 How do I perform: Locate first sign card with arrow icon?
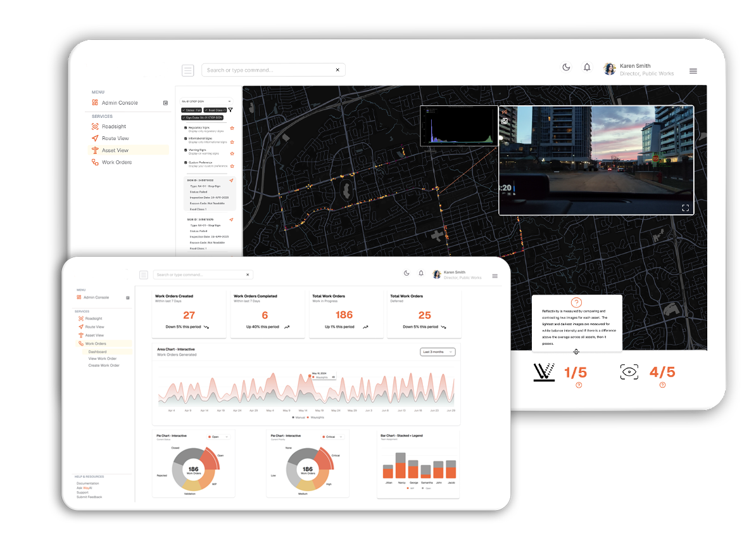click(232, 181)
